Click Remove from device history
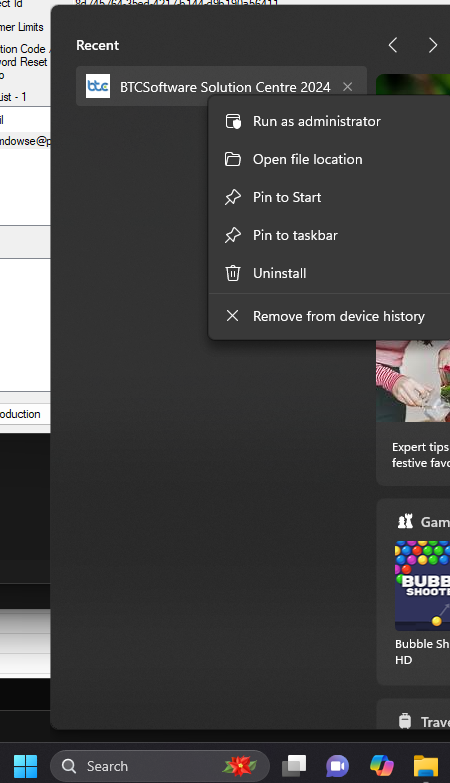450x783 pixels. click(x=330, y=316)
